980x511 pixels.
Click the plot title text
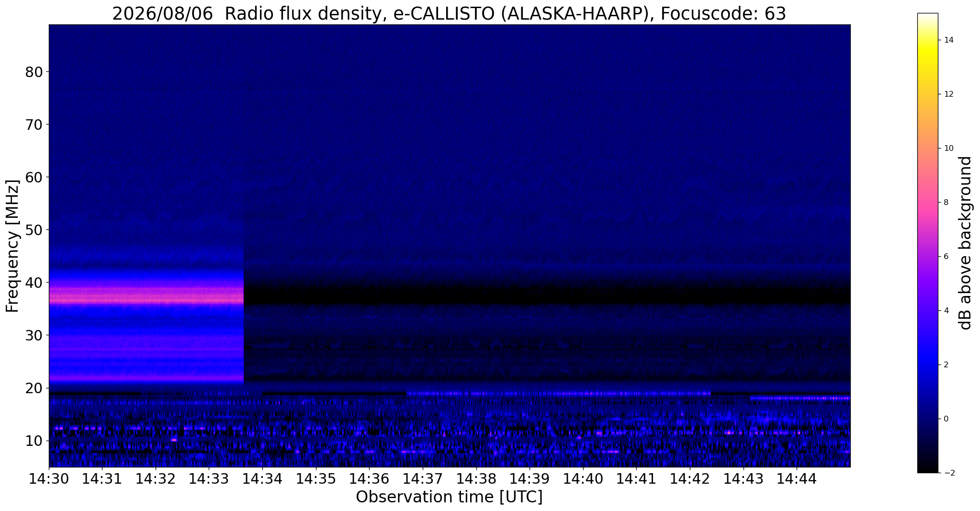pos(449,14)
